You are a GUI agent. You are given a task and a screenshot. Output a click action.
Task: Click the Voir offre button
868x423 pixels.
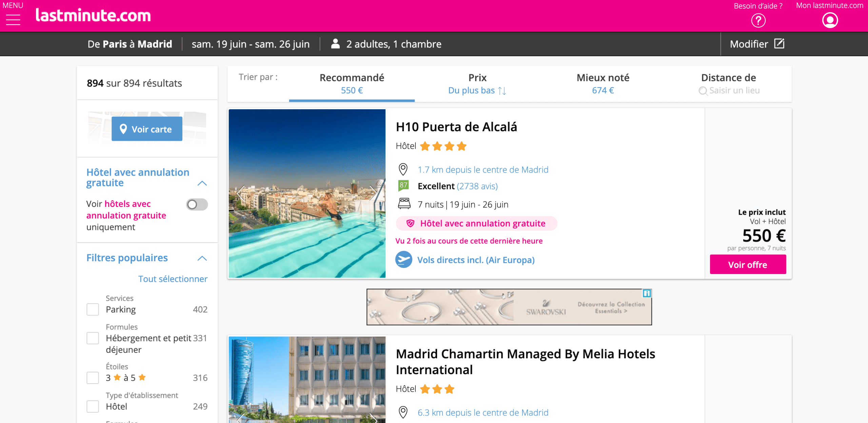748,264
